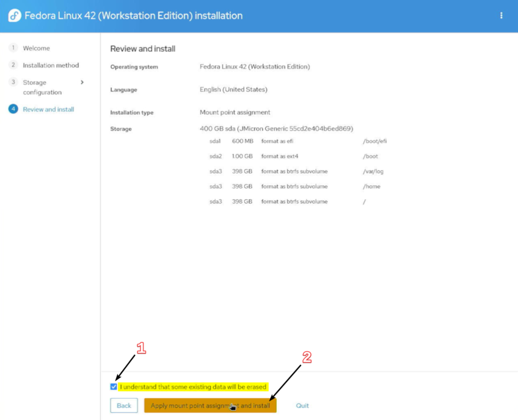Click the /home mount point
The image size is (518, 420).
(x=371, y=187)
